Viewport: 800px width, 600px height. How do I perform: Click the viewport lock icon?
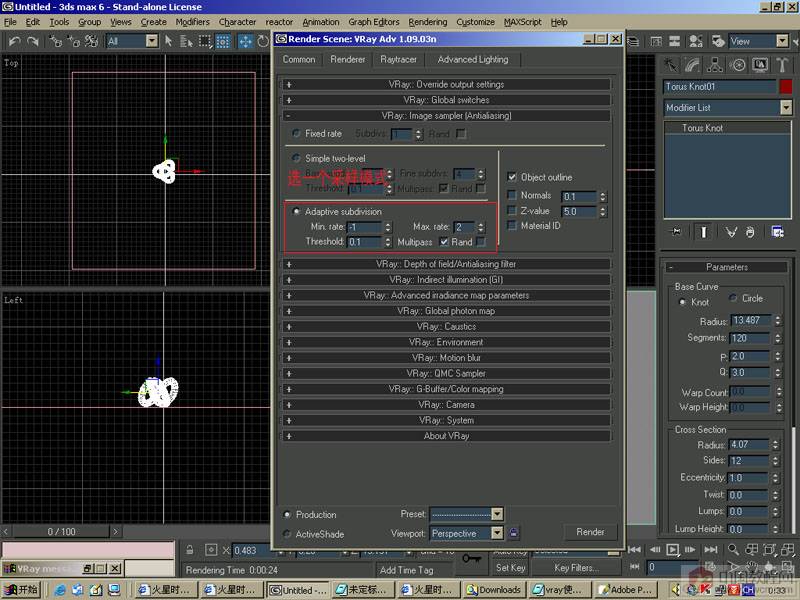click(x=513, y=533)
